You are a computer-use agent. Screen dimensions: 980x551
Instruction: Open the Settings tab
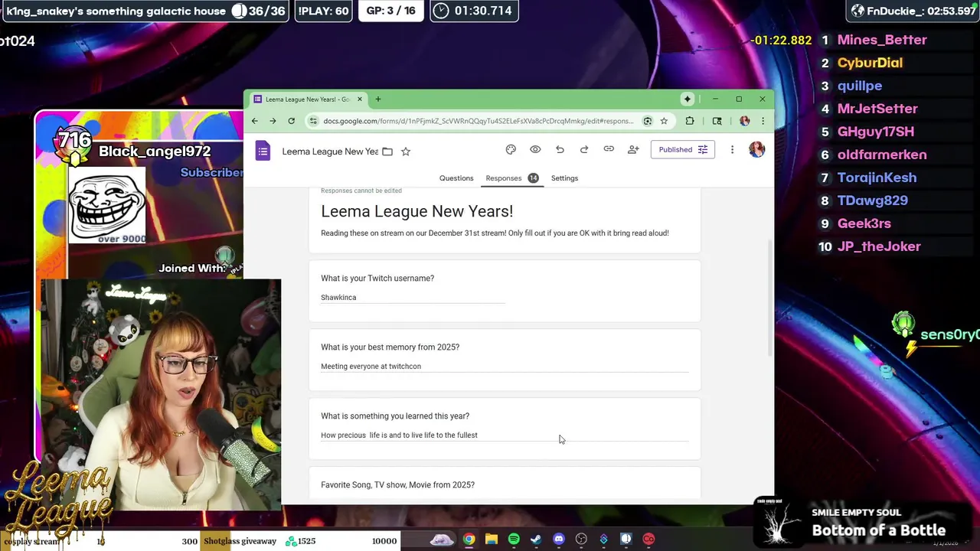click(x=564, y=178)
